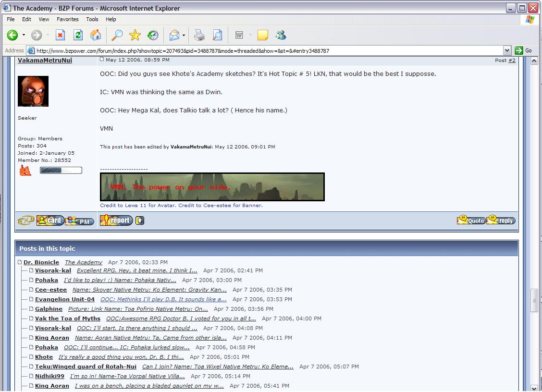The width and height of the screenshot is (542, 392).
Task: Click the member rank progress bar
Action: (x=61, y=170)
